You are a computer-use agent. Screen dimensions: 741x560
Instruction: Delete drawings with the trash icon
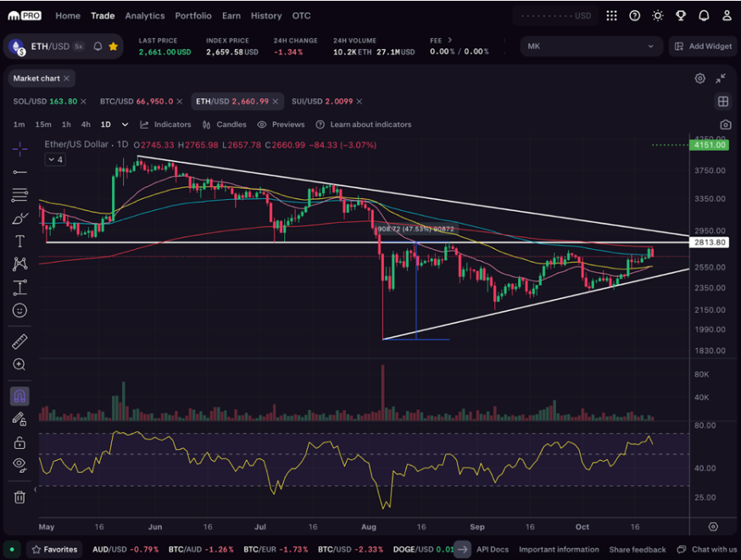tap(19, 497)
